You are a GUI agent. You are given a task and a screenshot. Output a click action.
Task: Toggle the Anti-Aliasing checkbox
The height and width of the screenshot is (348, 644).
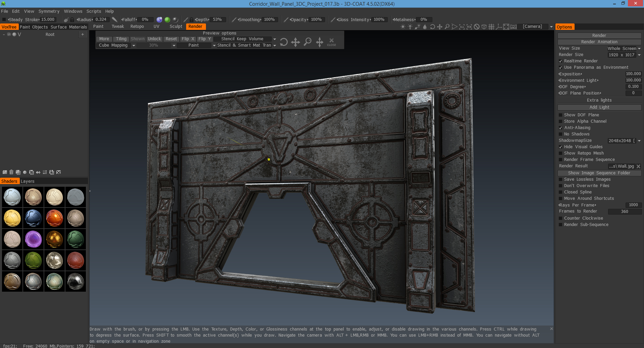(x=560, y=128)
